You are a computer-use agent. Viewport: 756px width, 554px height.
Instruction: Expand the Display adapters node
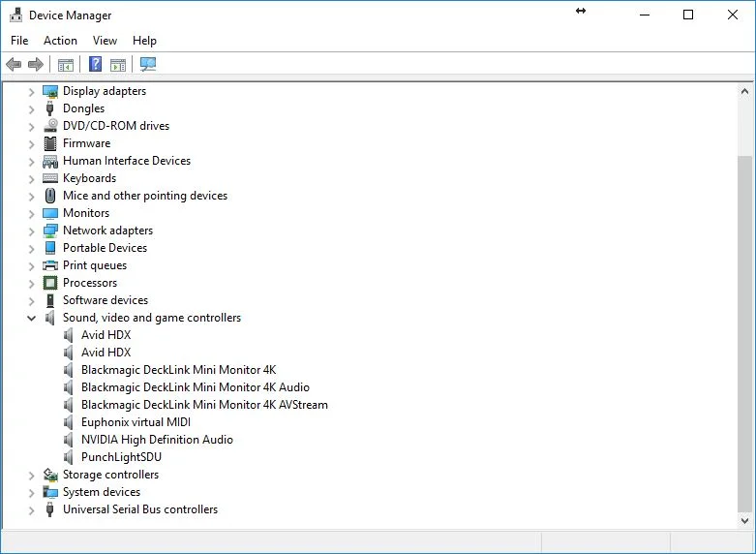click(31, 92)
